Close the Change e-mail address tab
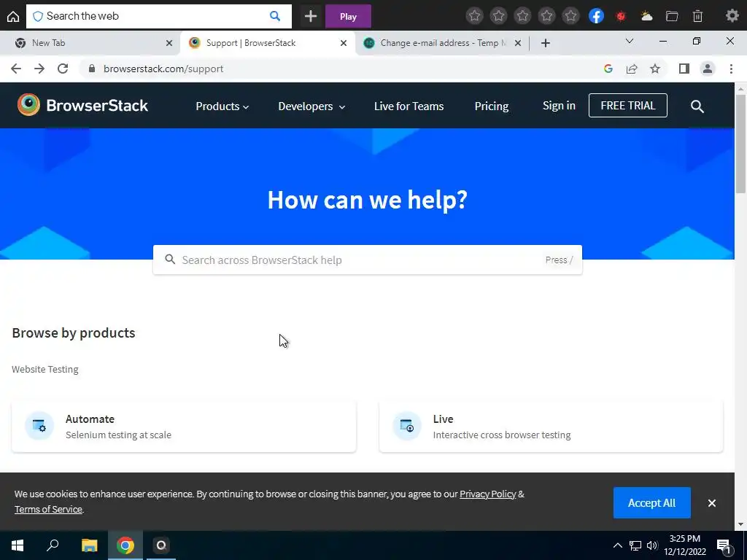This screenshot has height=560, width=747. pyautogui.click(x=518, y=43)
